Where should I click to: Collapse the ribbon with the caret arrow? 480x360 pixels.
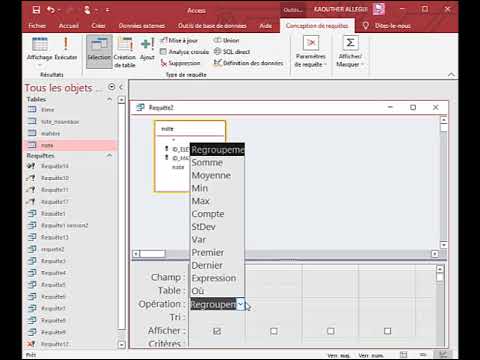point(451,75)
